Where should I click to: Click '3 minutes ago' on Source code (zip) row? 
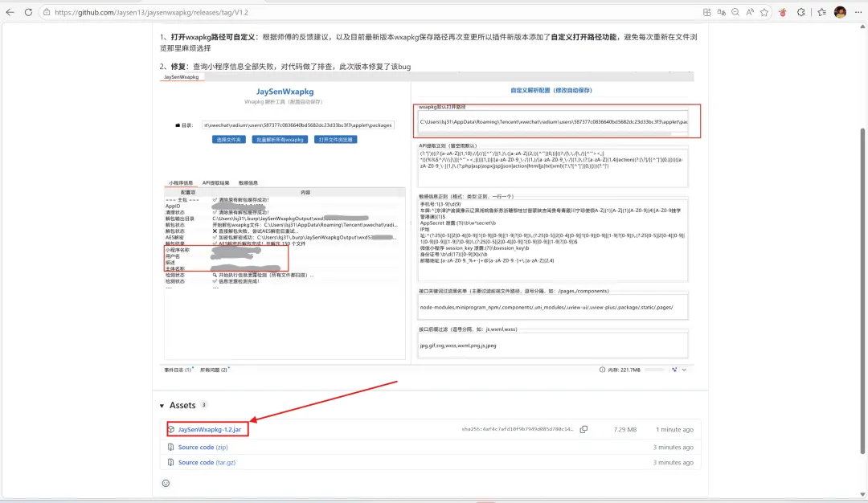(x=673, y=447)
